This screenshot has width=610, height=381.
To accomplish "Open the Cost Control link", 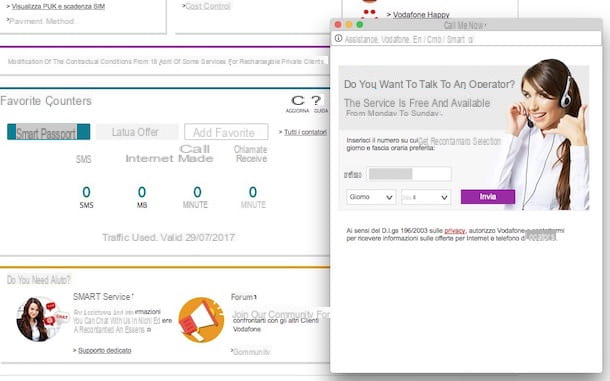I will (x=208, y=6).
